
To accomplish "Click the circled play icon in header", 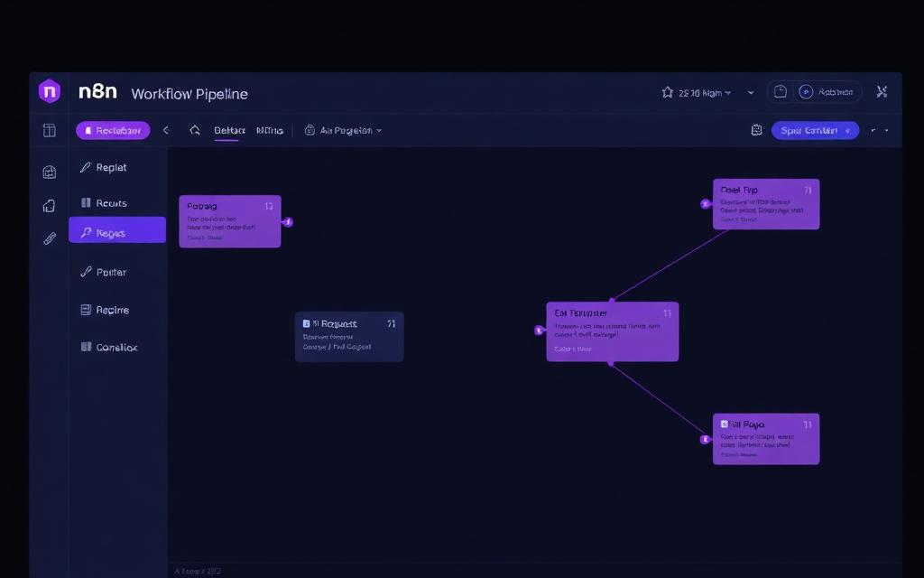I will tap(806, 92).
